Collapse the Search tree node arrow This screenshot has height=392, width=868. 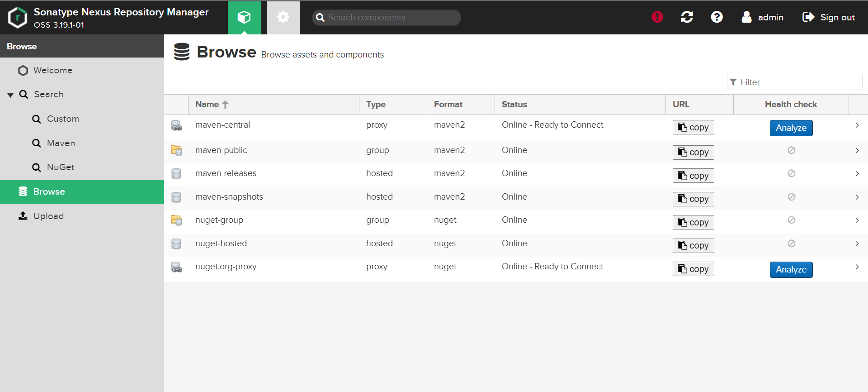(x=10, y=95)
